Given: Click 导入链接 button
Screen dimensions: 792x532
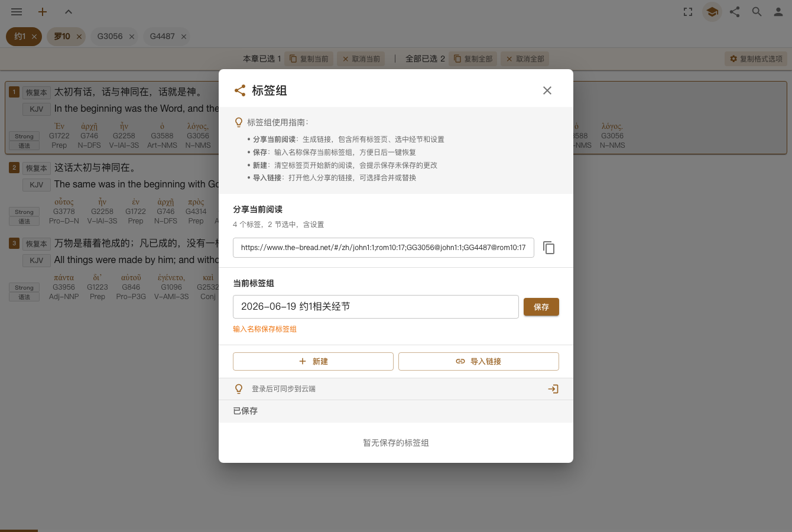Looking at the screenshot, I should tap(479, 361).
